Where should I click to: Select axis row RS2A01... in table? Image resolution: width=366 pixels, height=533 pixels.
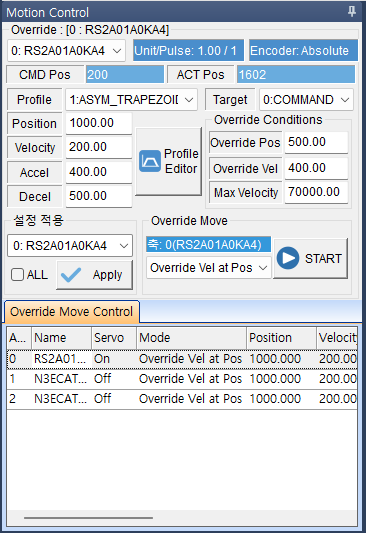click(182, 359)
